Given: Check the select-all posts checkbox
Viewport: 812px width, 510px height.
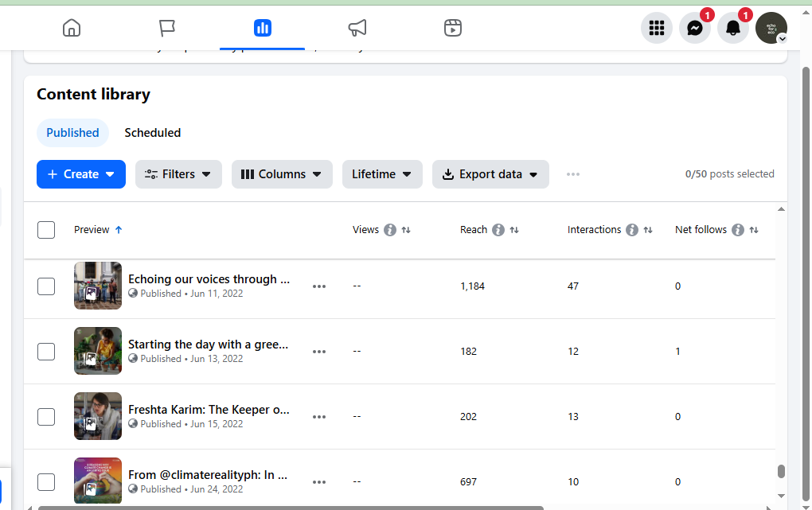Looking at the screenshot, I should coord(46,230).
